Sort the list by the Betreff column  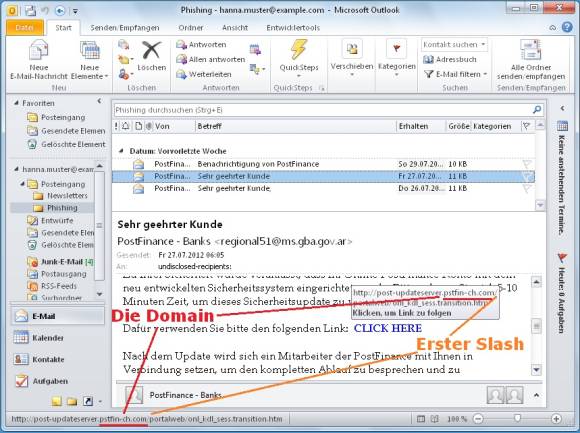[x=295, y=126]
